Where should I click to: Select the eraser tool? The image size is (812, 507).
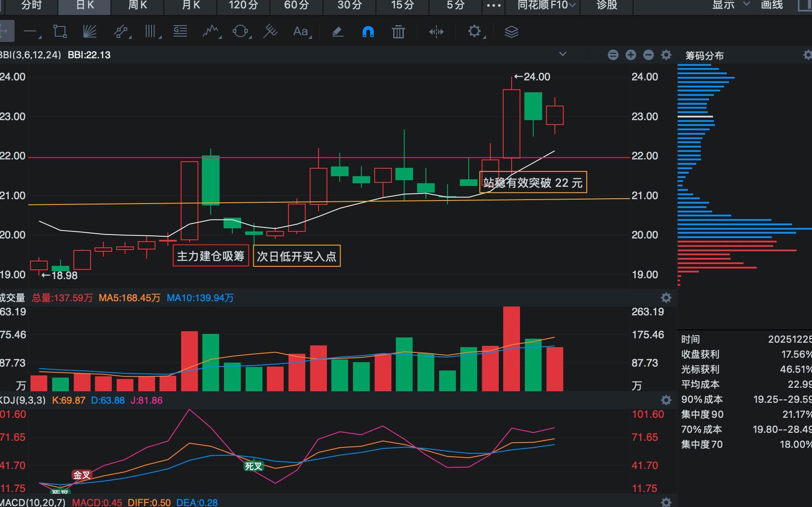[338, 32]
